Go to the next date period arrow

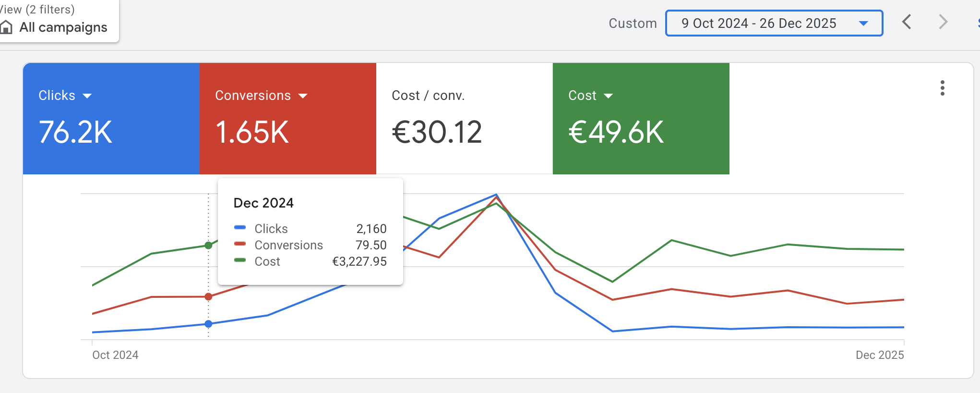943,22
